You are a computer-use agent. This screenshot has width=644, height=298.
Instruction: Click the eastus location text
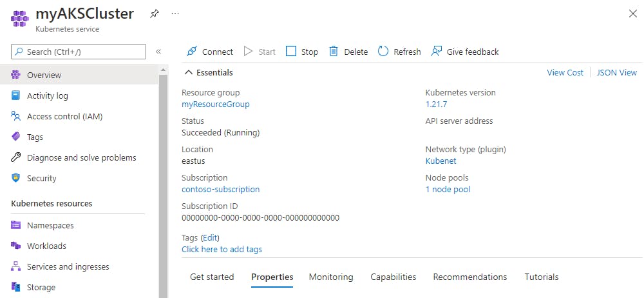point(193,161)
